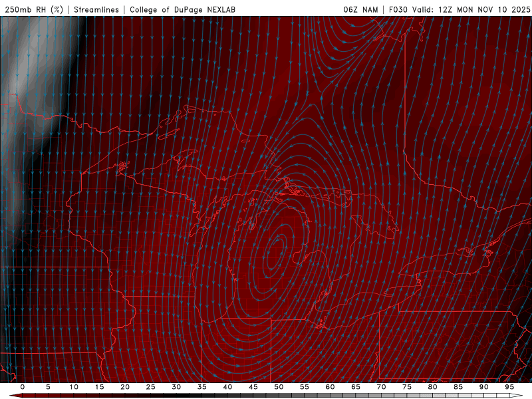Click the '30' label on the color scale
The height and width of the screenshot is (399, 532).
click(176, 387)
